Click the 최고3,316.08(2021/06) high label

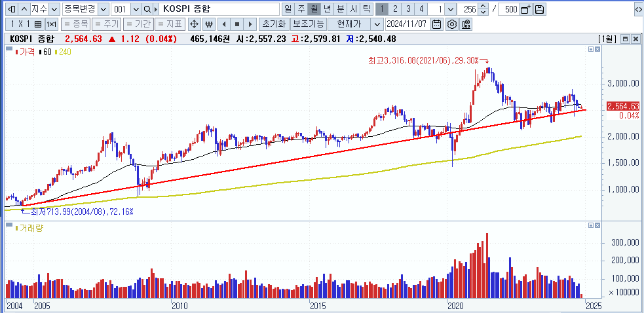(x=422, y=60)
